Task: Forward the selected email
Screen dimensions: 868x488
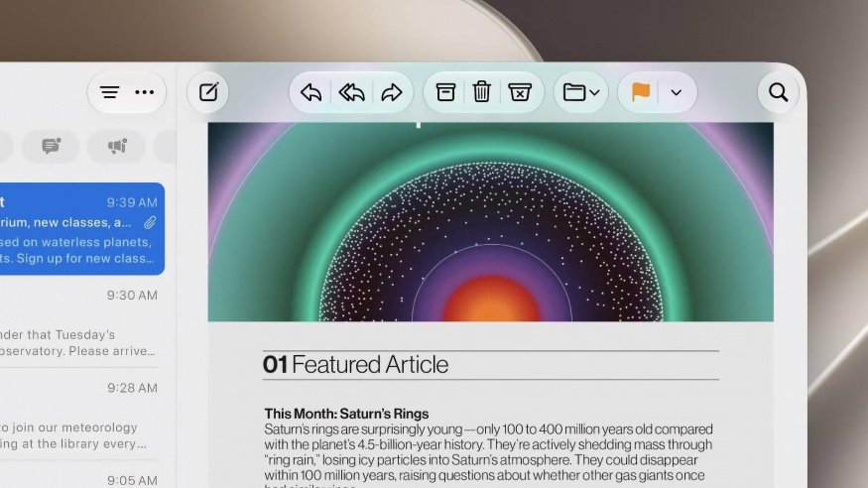Action: pos(392,92)
